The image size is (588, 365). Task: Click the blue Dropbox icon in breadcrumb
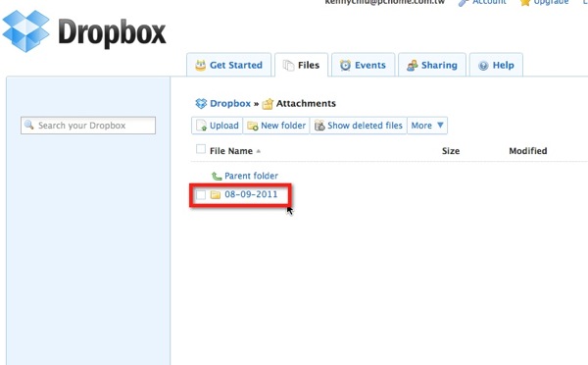pyautogui.click(x=201, y=103)
